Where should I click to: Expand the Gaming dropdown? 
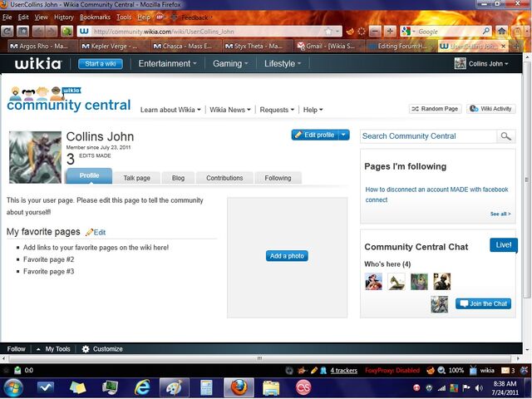230,63
